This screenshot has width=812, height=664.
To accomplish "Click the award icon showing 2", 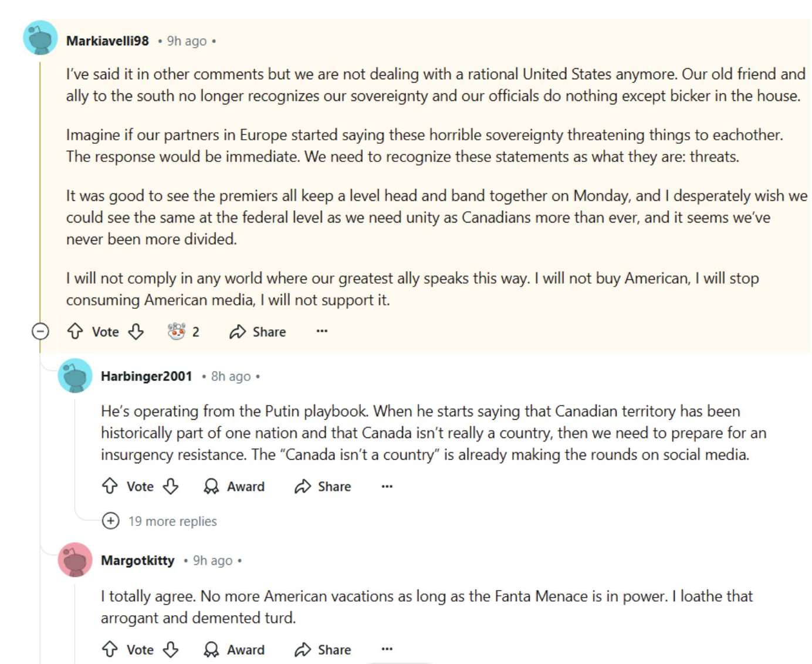I will (183, 332).
